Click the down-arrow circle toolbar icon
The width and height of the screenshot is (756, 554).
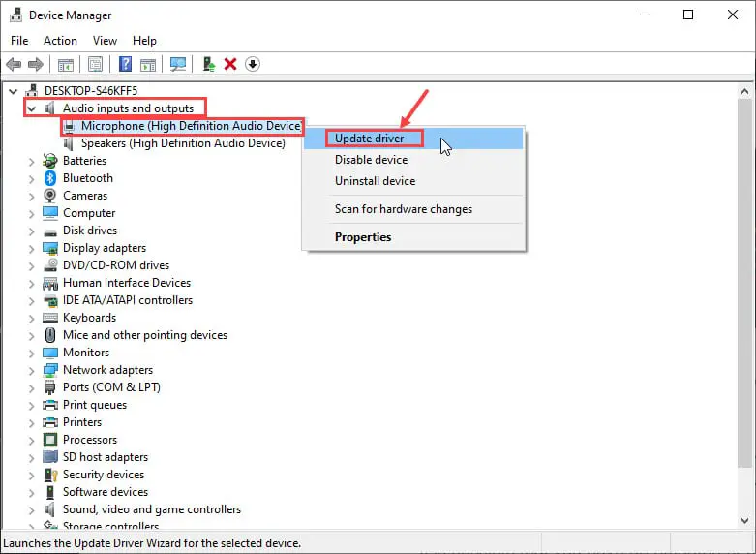click(x=252, y=64)
